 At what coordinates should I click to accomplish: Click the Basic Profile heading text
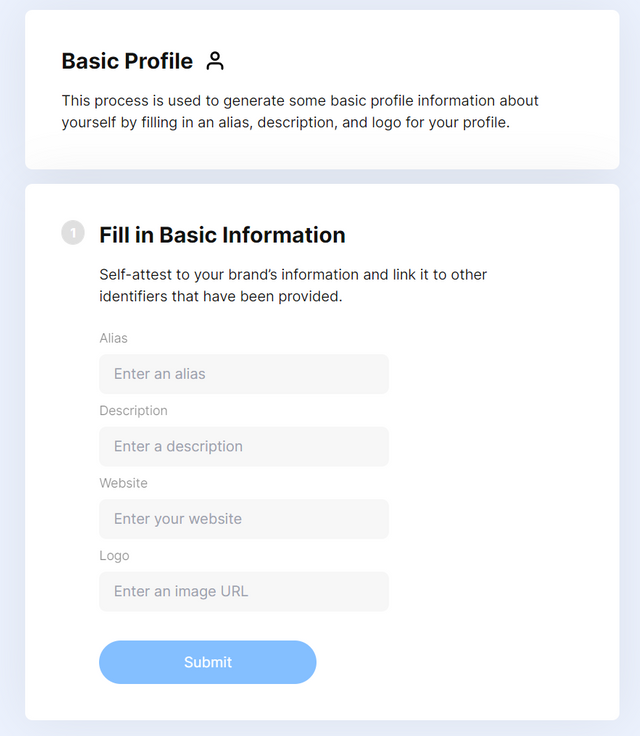tap(127, 61)
